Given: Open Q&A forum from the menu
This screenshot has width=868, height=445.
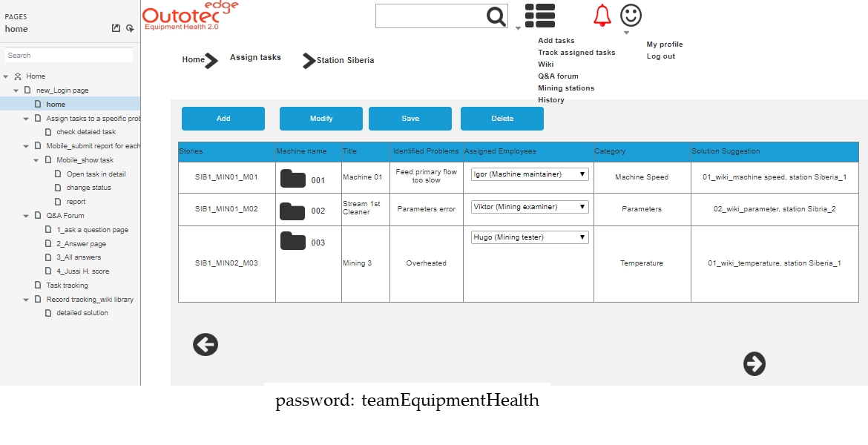Looking at the screenshot, I should [558, 76].
